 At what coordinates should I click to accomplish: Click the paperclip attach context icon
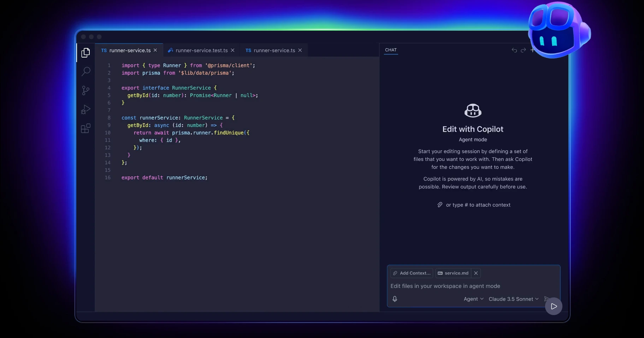440,205
